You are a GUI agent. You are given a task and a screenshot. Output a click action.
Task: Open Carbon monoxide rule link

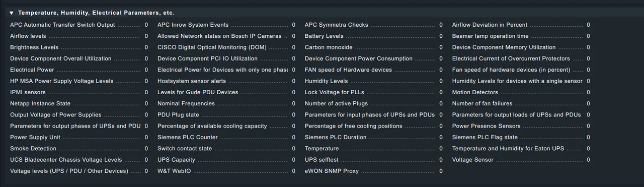click(329, 47)
